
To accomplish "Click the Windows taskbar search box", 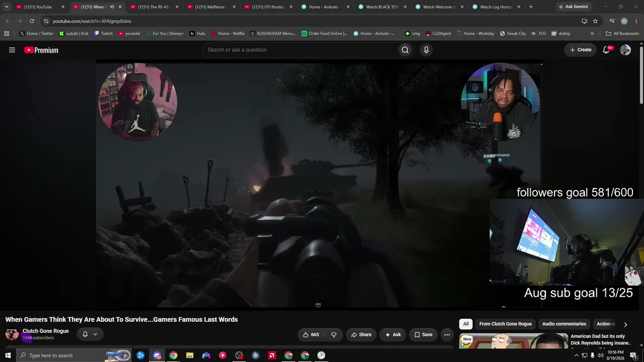I will [x=74, y=355].
